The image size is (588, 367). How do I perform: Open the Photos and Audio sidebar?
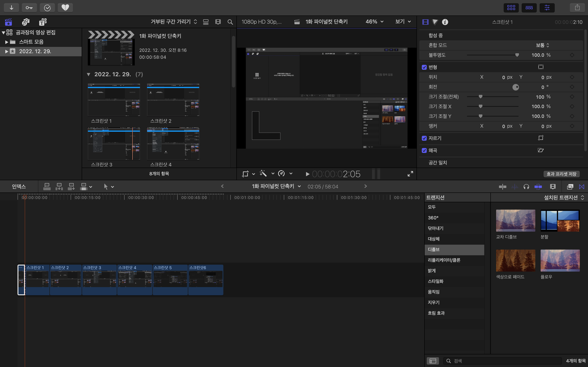[26, 22]
